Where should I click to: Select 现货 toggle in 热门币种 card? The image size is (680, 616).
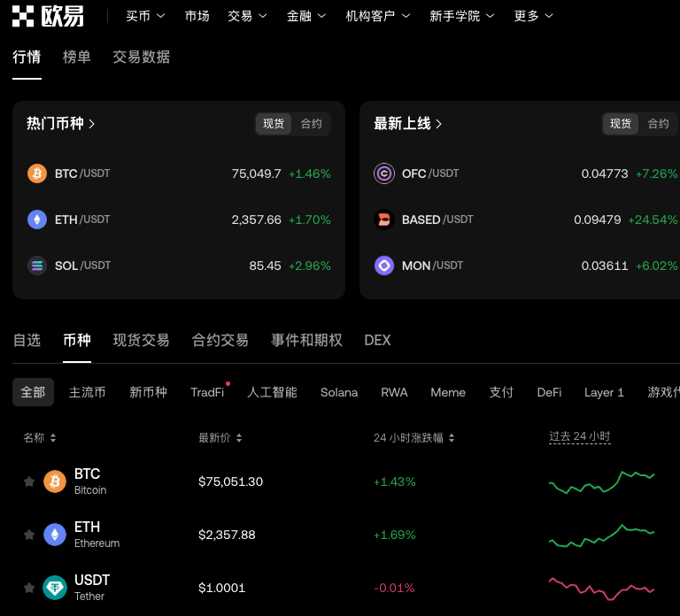coord(274,124)
